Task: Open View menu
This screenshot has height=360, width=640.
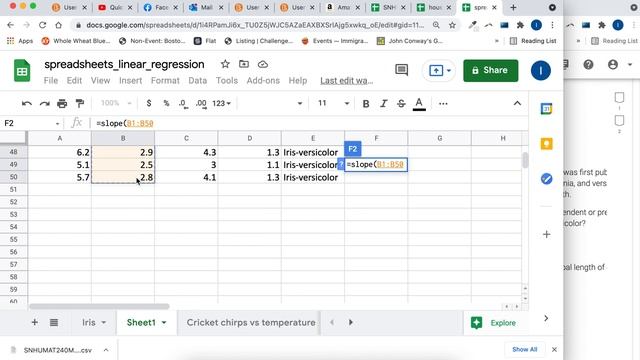Action: point(100,80)
